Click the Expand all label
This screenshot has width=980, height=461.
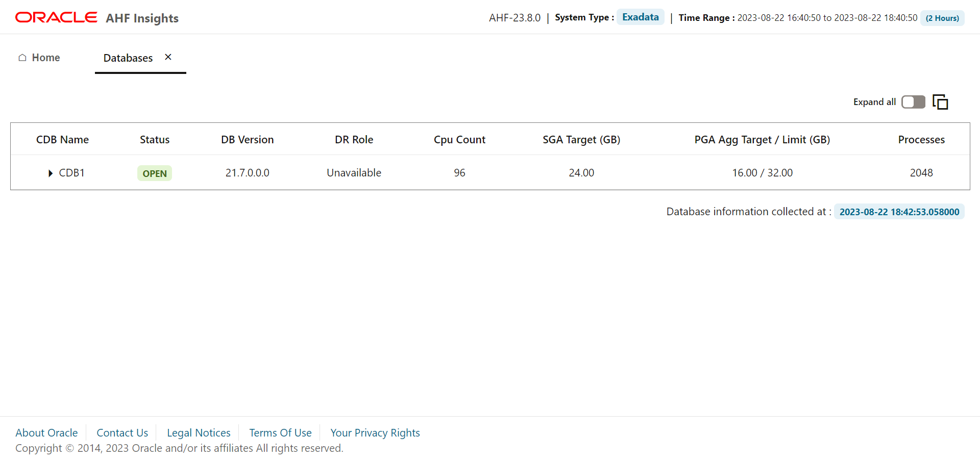[874, 102]
